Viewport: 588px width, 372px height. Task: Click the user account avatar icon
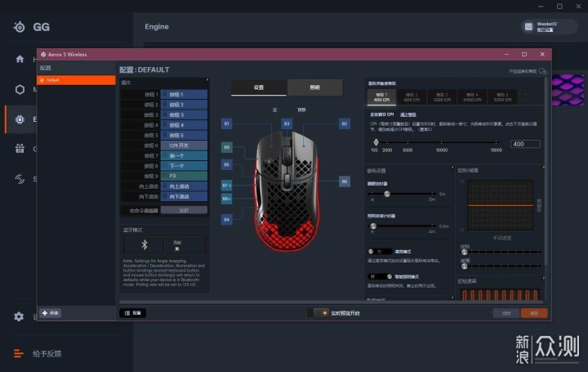point(528,27)
